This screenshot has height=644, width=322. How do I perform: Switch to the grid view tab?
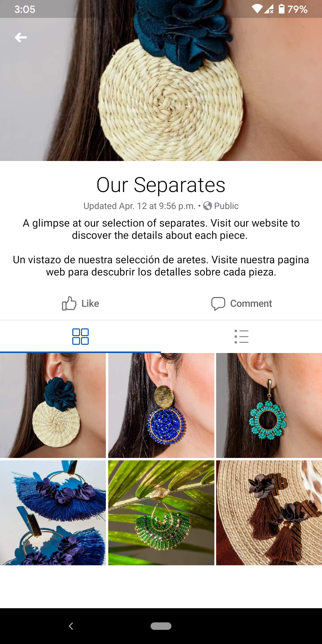click(x=80, y=337)
